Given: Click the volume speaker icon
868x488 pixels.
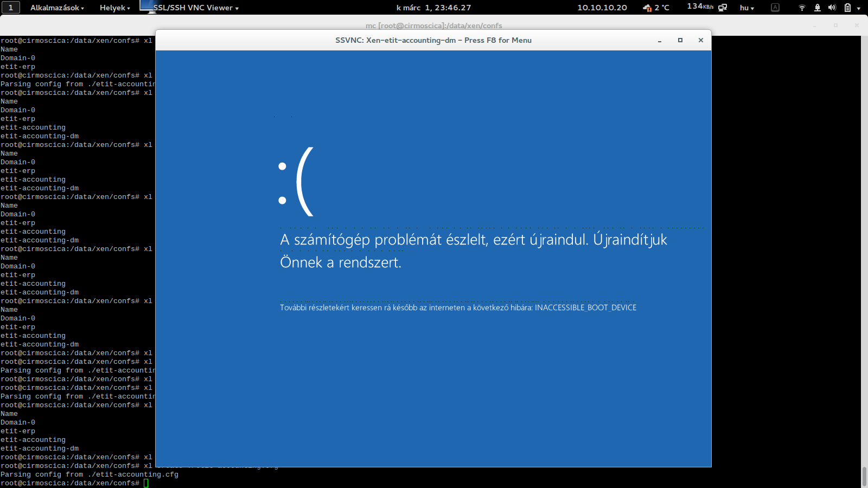Looking at the screenshot, I should (x=832, y=8).
